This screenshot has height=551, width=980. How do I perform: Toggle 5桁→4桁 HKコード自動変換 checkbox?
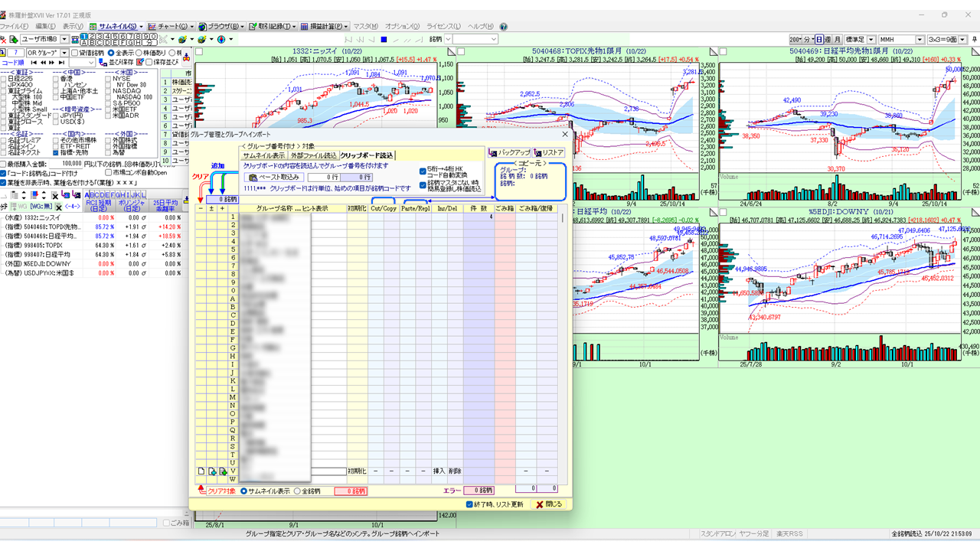pyautogui.click(x=423, y=171)
